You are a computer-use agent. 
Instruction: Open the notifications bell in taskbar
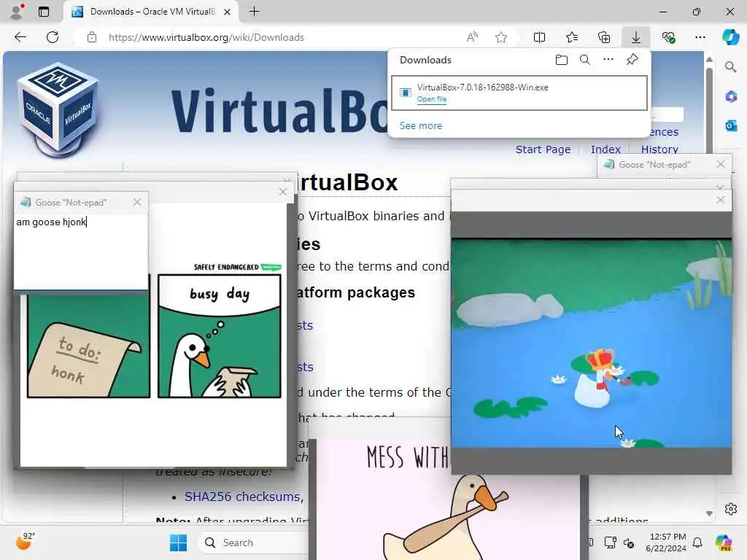697,542
